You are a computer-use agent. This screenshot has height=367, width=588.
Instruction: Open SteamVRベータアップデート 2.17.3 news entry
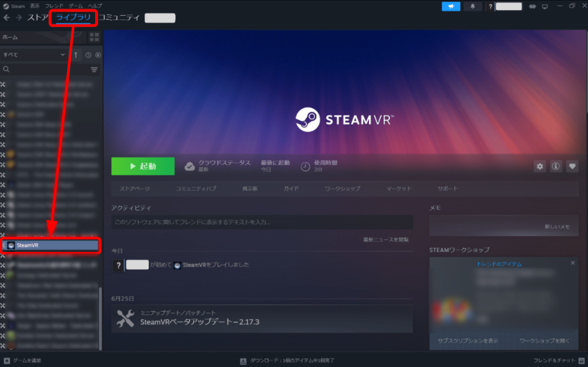coord(262,319)
